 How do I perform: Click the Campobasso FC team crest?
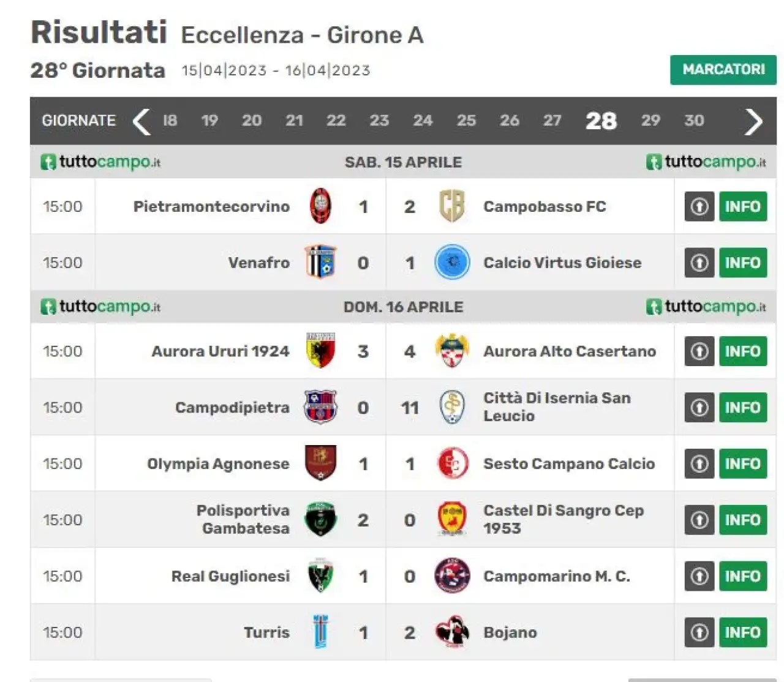pyautogui.click(x=452, y=206)
